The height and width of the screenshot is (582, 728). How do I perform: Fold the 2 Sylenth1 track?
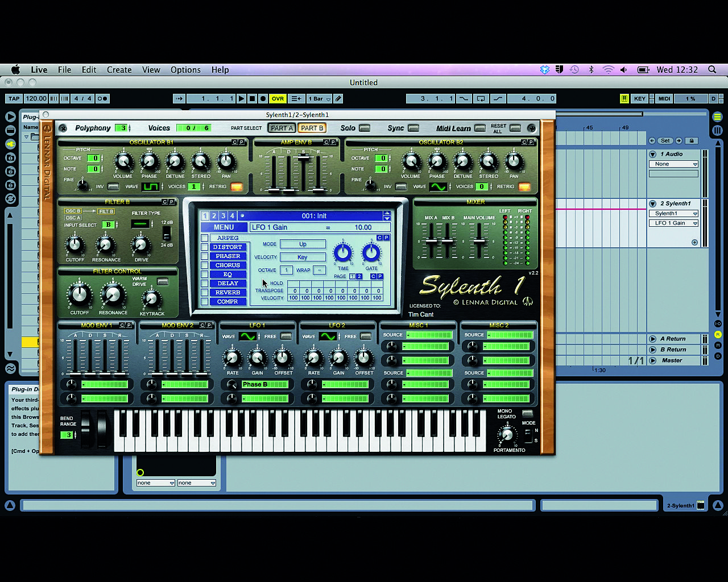tap(653, 203)
